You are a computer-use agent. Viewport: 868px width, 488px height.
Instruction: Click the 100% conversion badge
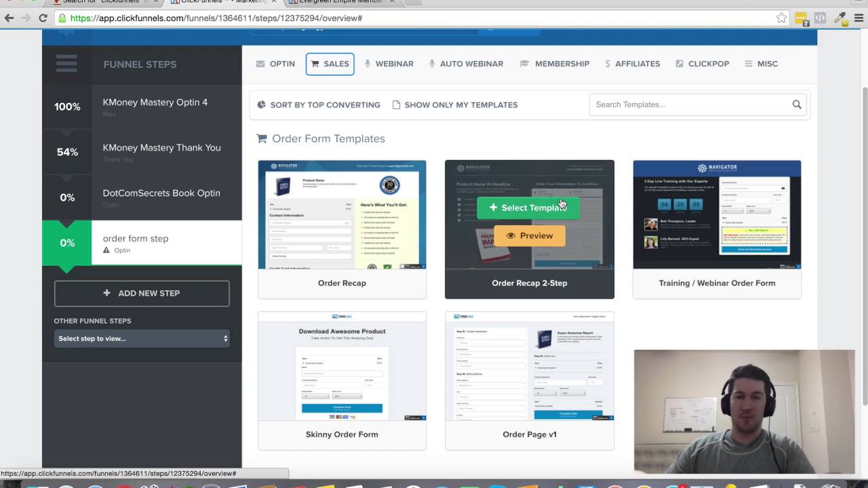(x=67, y=106)
